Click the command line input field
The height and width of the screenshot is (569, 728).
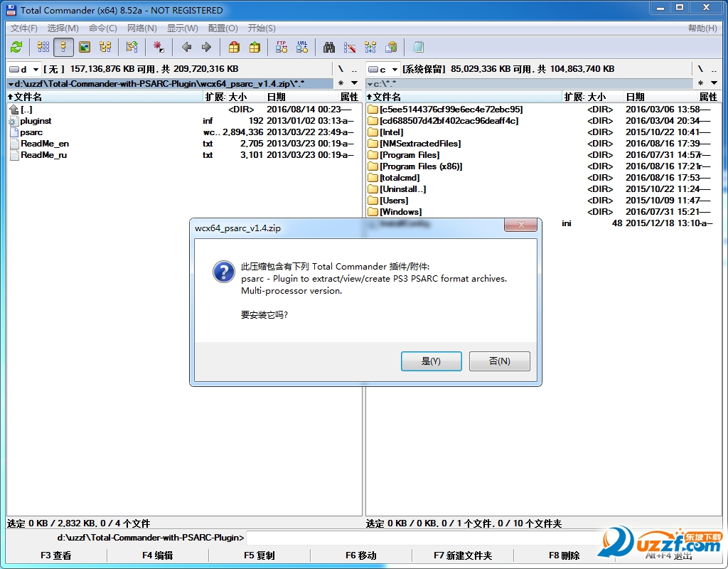click(425, 538)
